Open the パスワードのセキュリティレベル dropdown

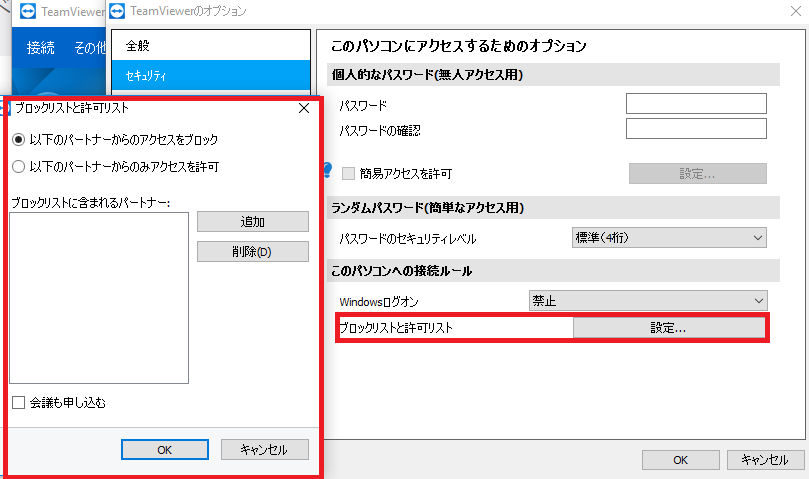668,238
